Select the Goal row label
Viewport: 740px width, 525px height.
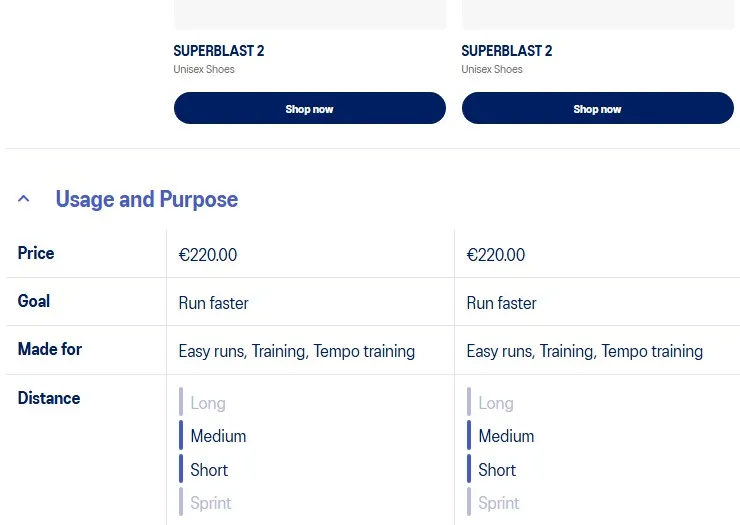pyautogui.click(x=34, y=301)
